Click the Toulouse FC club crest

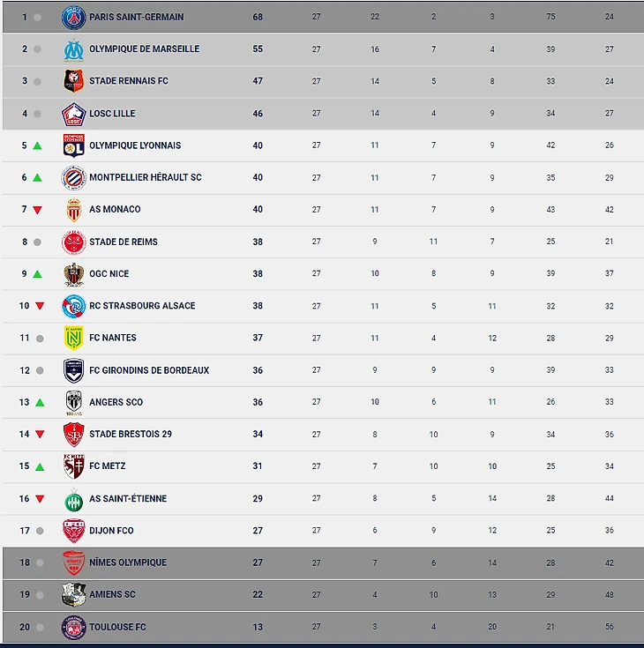click(74, 628)
